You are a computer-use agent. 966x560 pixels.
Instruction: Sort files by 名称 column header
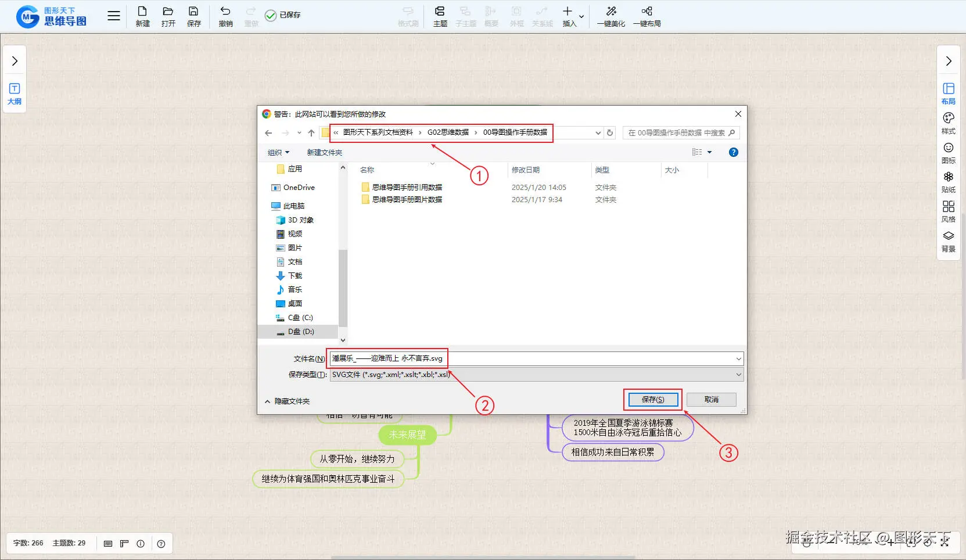[x=367, y=170]
